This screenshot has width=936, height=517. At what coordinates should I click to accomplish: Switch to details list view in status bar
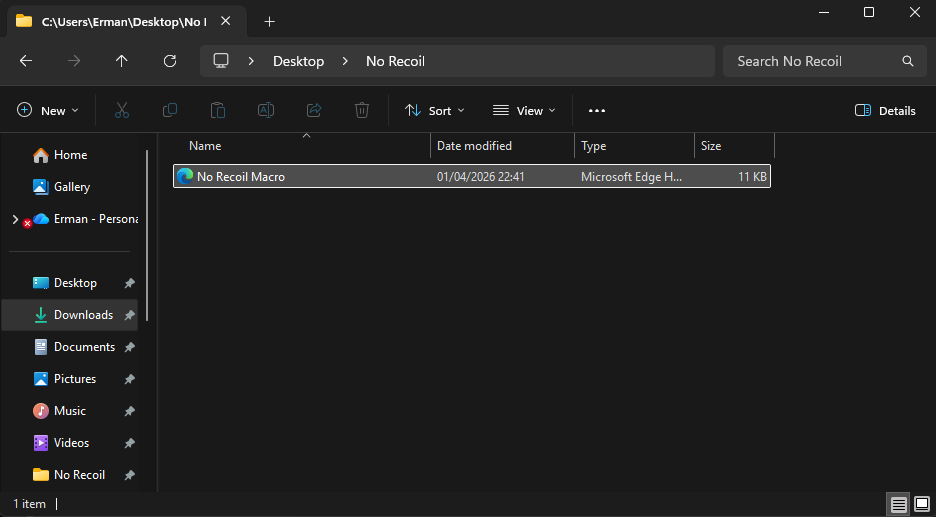pos(898,504)
